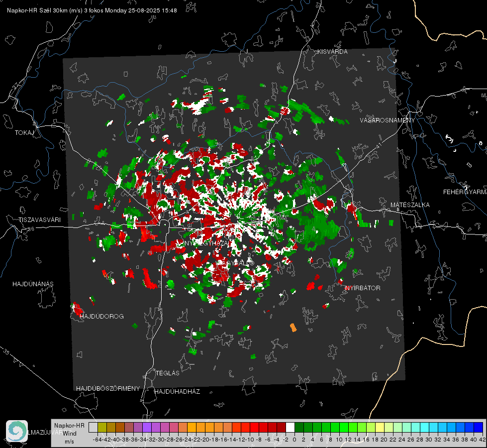Click the legend value '42'
The width and height of the screenshot is (487, 448).
483,440
